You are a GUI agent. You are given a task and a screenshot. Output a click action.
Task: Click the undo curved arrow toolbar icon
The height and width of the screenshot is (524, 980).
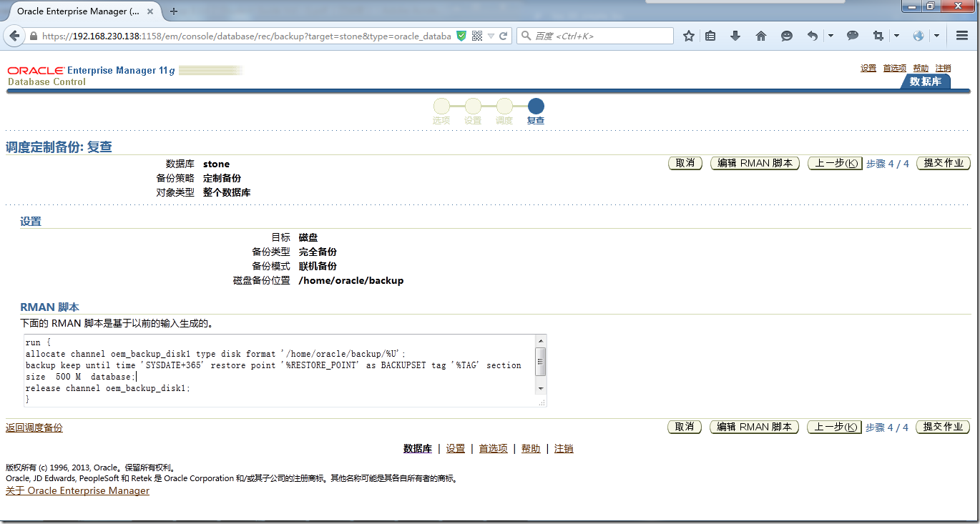click(x=813, y=36)
